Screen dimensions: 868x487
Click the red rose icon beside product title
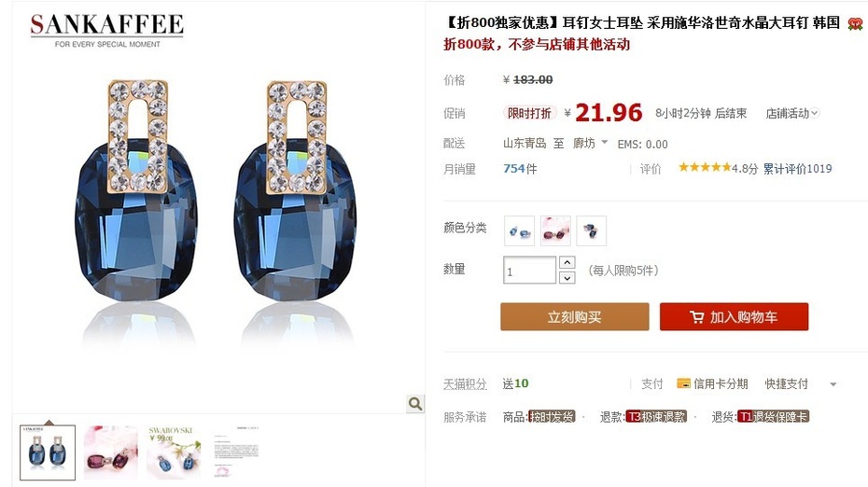pos(855,24)
